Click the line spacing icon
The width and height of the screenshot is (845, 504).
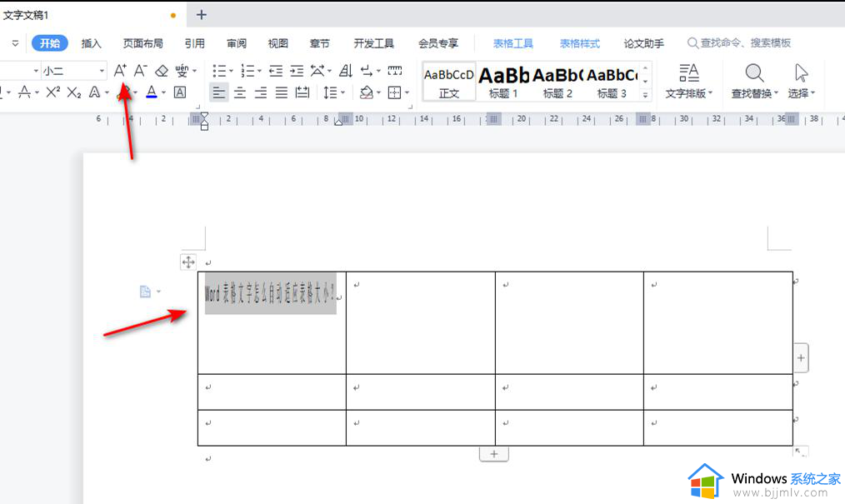[x=330, y=92]
